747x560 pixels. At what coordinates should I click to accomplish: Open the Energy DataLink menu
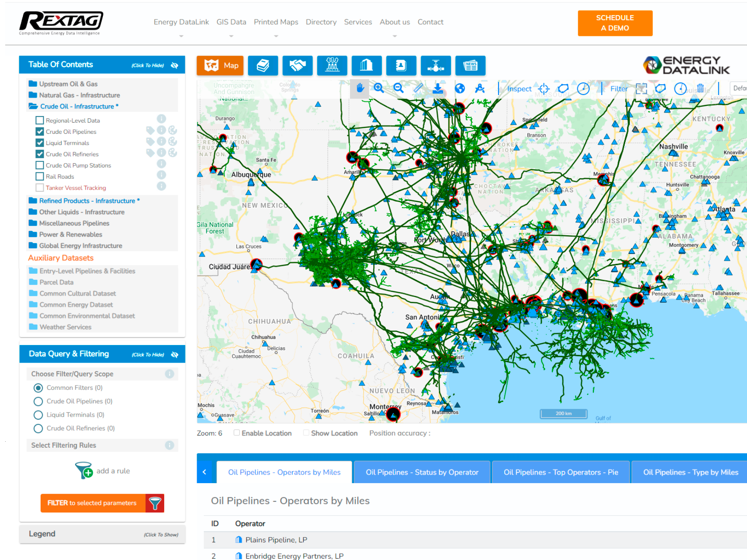click(181, 22)
